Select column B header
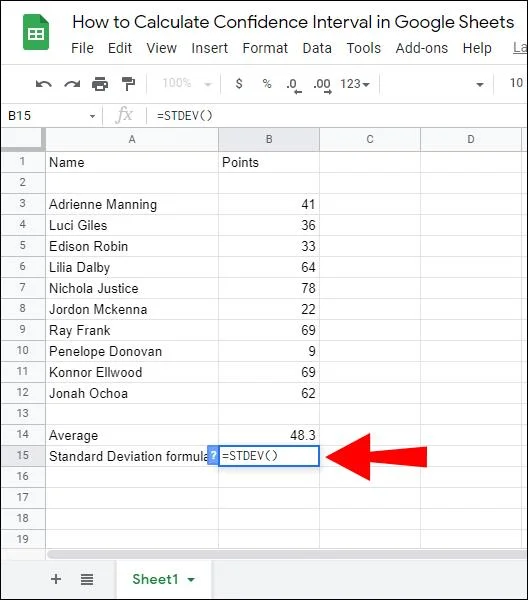Image resolution: width=528 pixels, height=600 pixels. coord(269,139)
